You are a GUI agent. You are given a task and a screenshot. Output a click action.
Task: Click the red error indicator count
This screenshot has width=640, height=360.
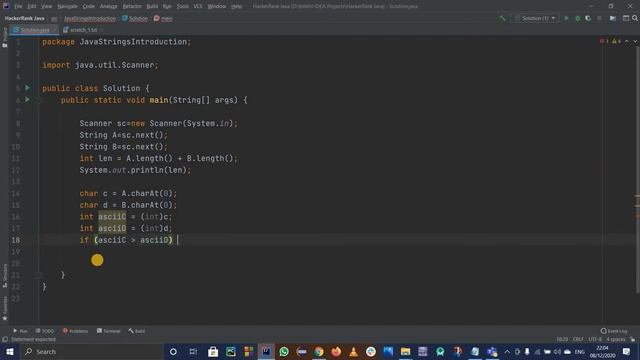[604, 41]
